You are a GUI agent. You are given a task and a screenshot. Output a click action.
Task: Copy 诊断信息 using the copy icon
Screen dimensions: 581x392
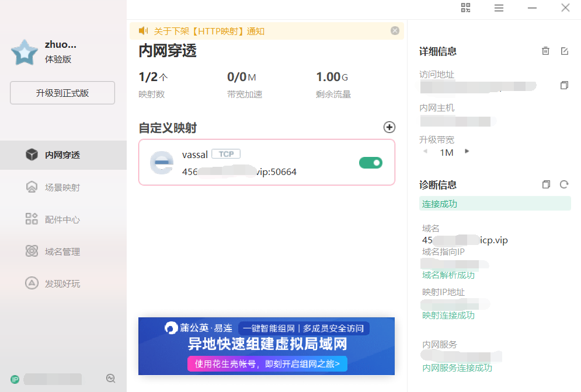tap(546, 184)
